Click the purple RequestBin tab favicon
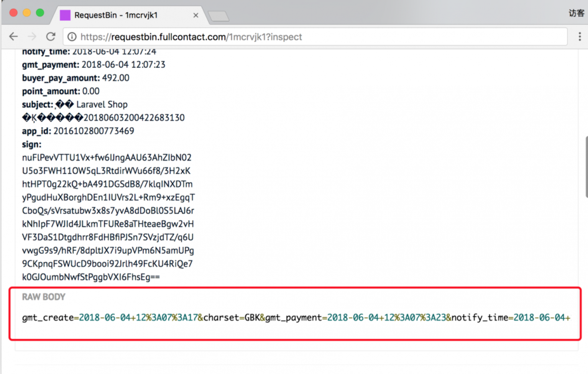This screenshot has width=588, height=374. pyautogui.click(x=65, y=15)
